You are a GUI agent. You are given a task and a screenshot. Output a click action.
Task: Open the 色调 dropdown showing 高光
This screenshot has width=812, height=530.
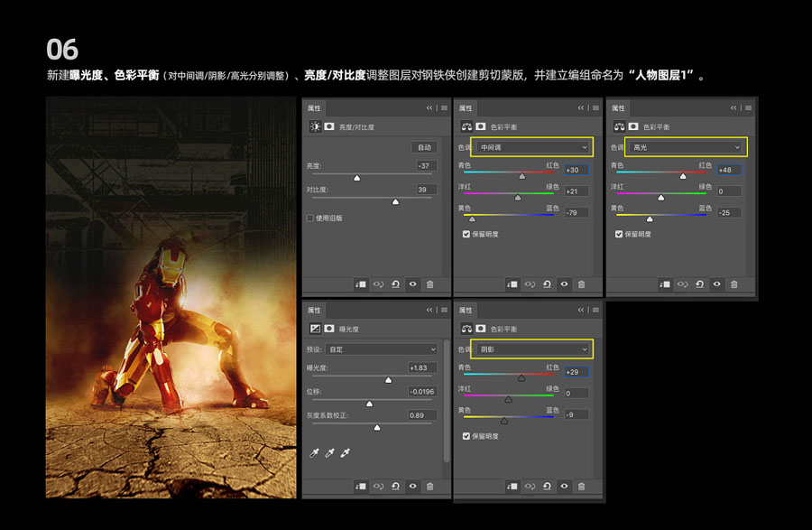point(685,146)
